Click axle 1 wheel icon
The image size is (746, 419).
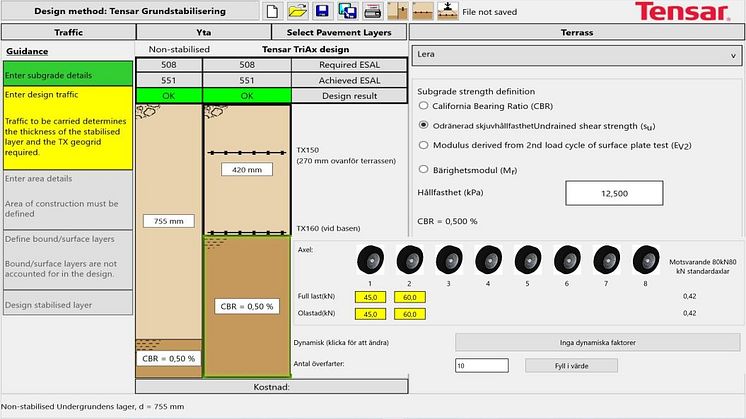point(370,260)
